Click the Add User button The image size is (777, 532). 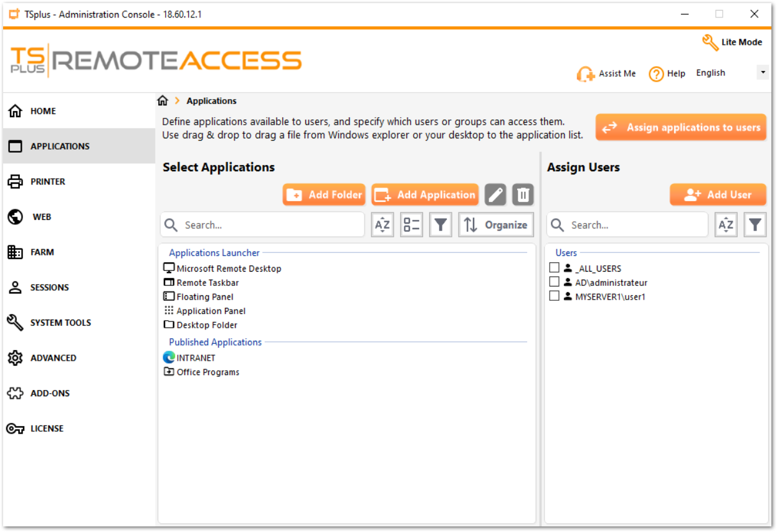(717, 194)
